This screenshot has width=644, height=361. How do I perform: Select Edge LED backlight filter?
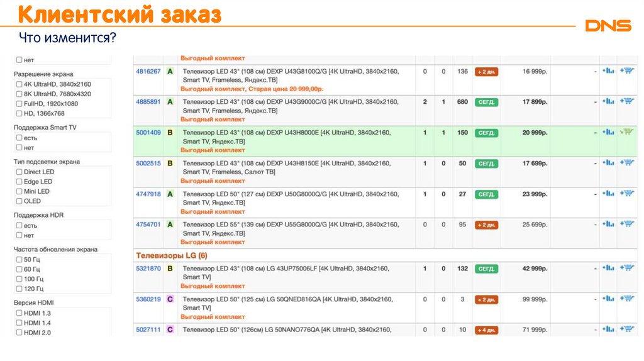(x=19, y=182)
